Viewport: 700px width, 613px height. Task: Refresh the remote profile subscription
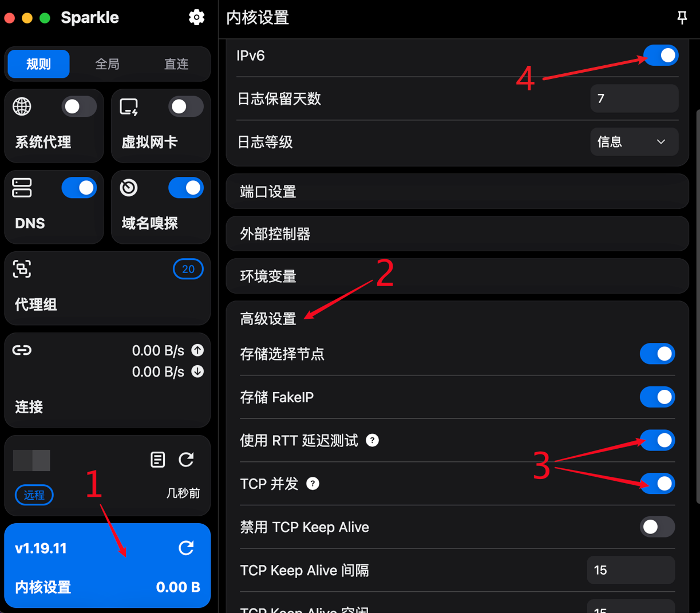point(186,459)
